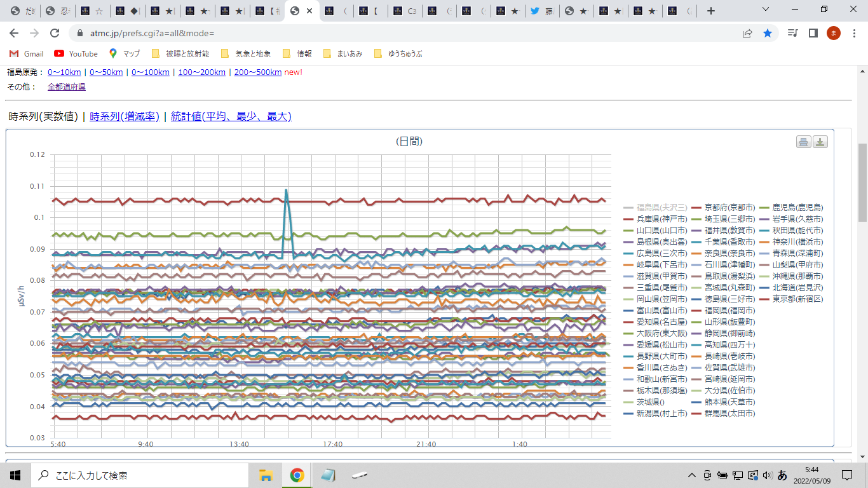The height and width of the screenshot is (488, 868).
Task: Expand the まいあみ bookmark folder
Action: click(343, 54)
